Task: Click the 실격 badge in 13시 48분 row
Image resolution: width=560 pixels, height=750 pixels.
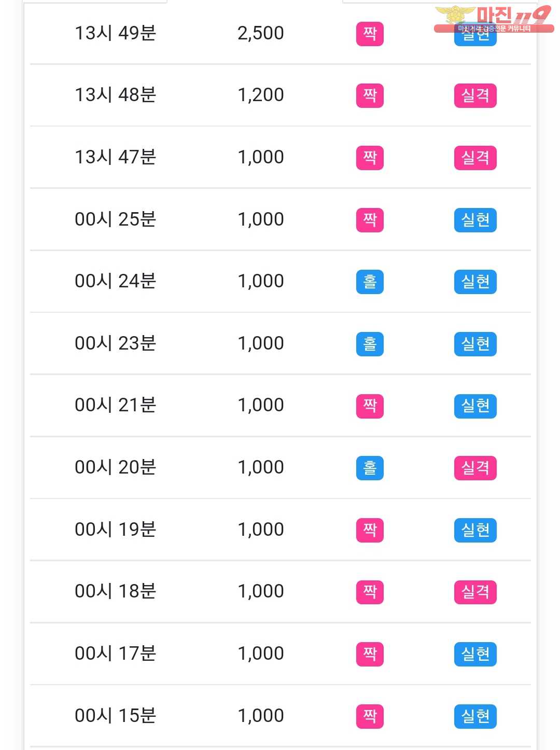Action: pyautogui.click(x=475, y=95)
